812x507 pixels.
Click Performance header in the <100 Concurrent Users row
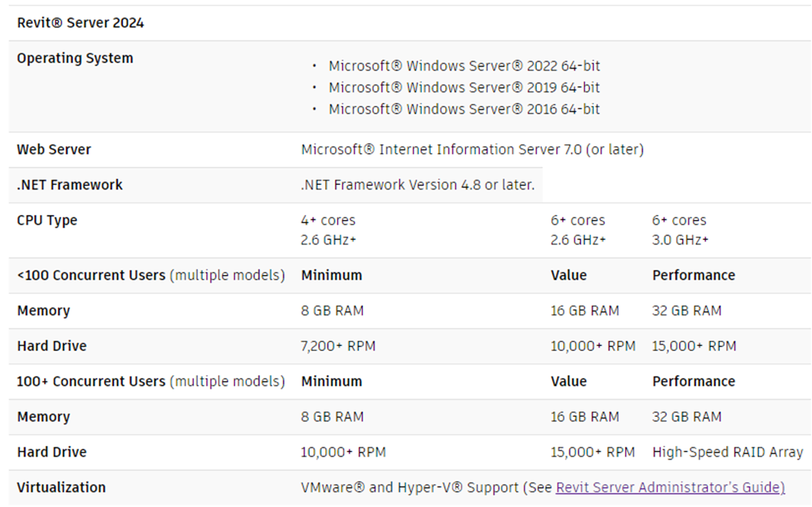(693, 275)
